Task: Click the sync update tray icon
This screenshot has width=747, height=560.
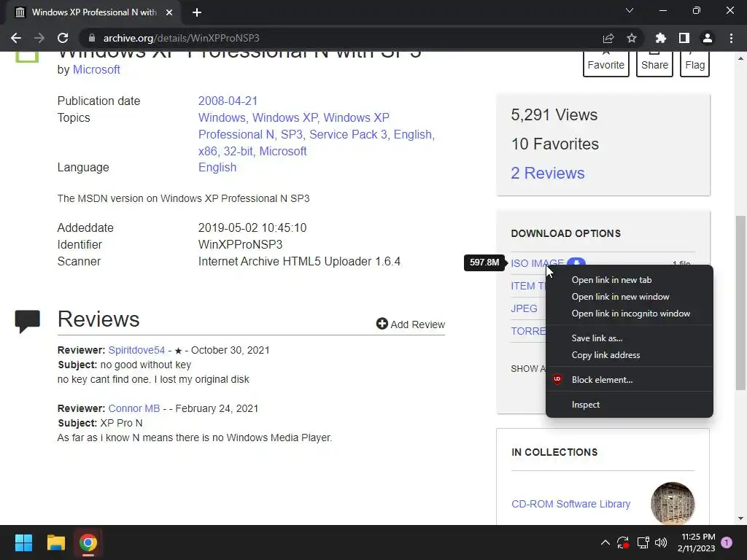Action: (623, 542)
